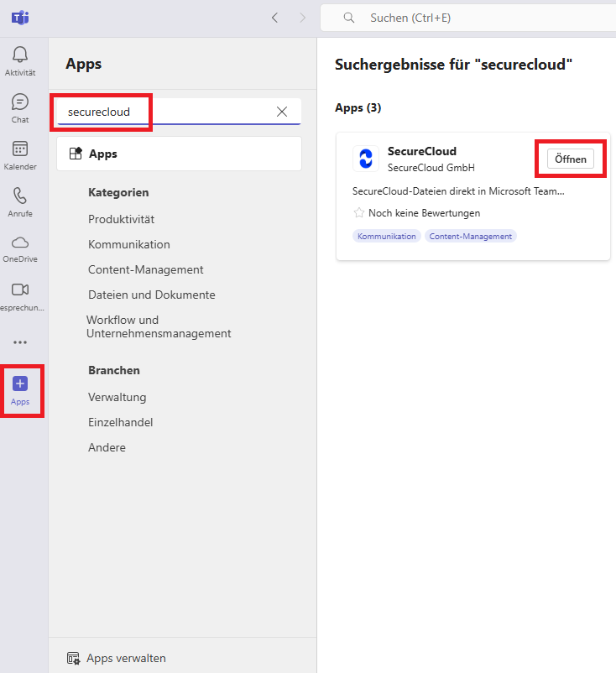Click the Content-Management tag on SecureCloud card

point(471,236)
